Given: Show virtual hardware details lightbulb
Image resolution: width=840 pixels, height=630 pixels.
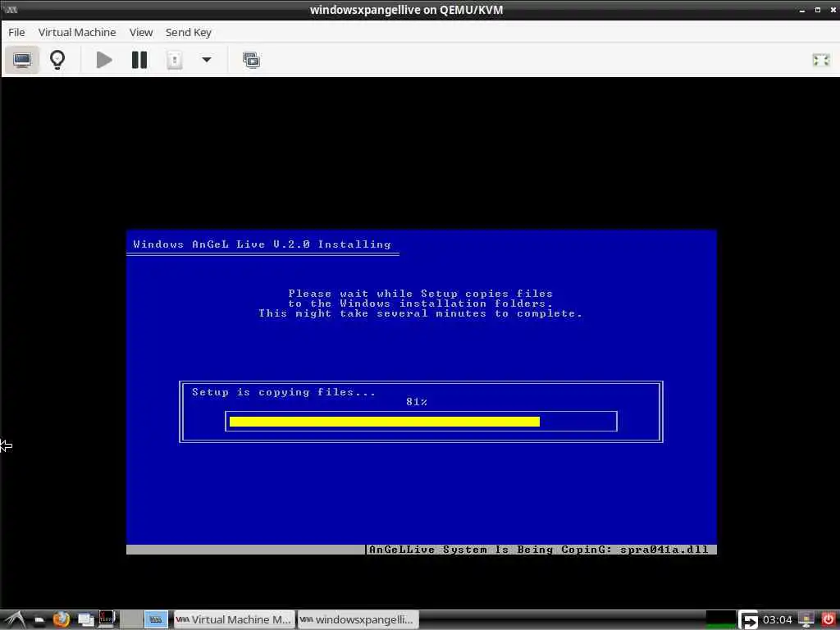Looking at the screenshot, I should point(57,59).
